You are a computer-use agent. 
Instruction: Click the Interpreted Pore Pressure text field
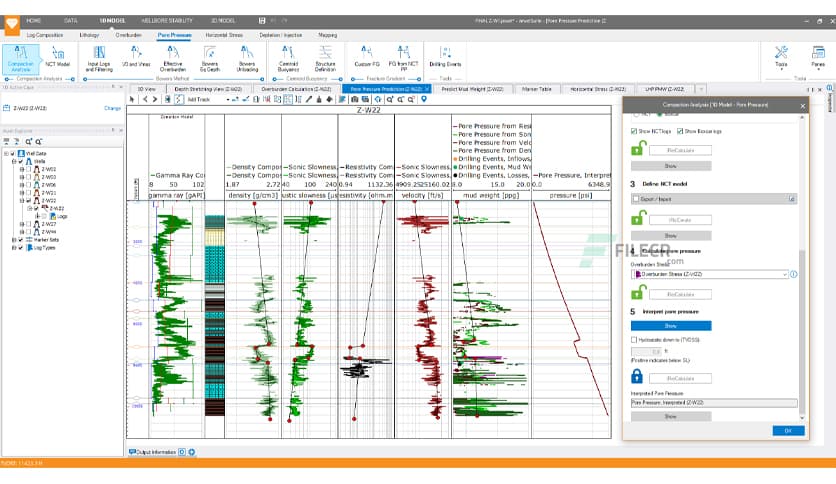[x=713, y=402]
